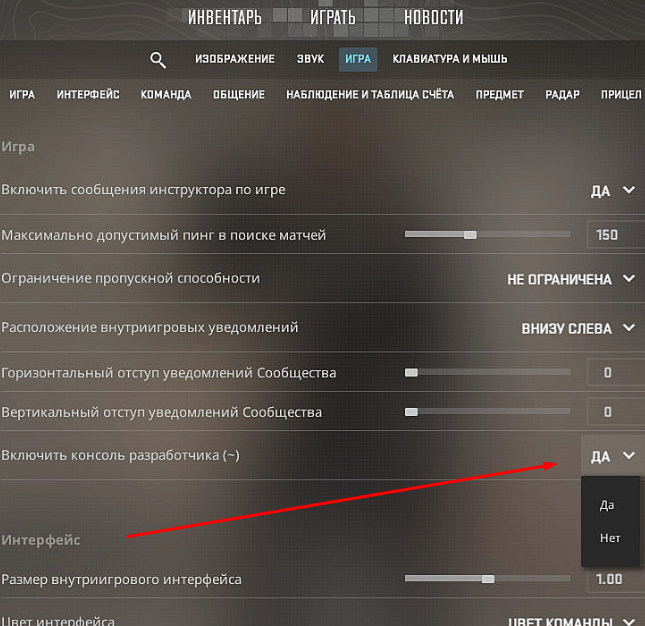Jump to the РАДАР subsection
645x626 pixels.
point(563,95)
